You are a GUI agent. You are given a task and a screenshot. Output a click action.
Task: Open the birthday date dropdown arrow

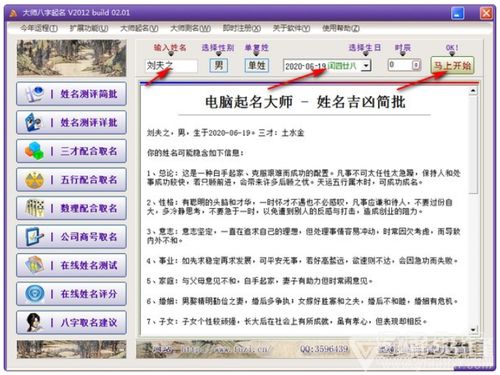(366, 65)
